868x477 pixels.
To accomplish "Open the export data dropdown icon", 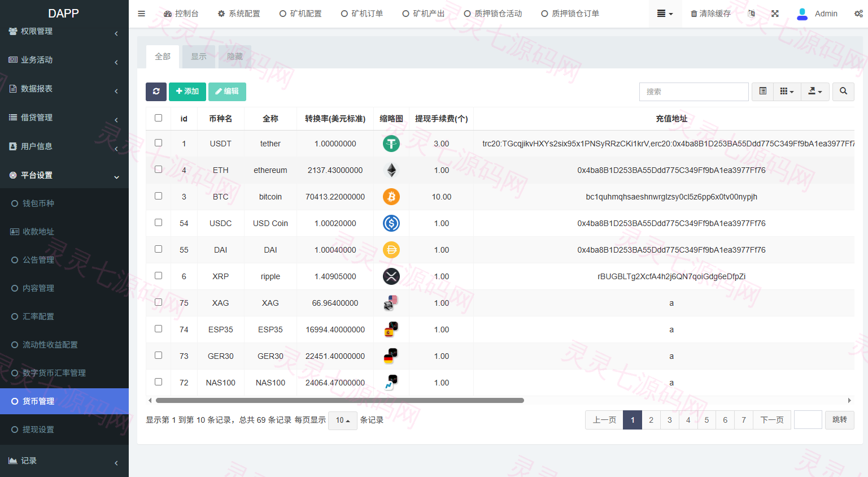I will pos(815,92).
